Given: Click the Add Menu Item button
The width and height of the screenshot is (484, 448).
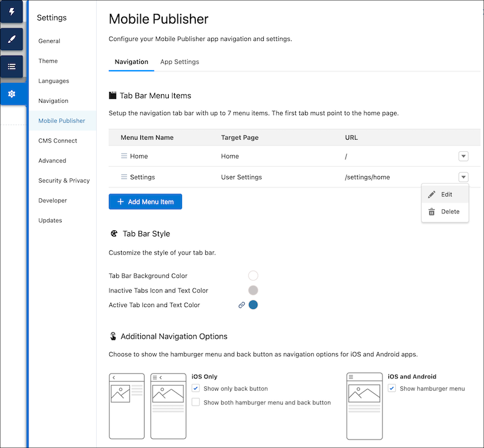Looking at the screenshot, I should 145,201.
